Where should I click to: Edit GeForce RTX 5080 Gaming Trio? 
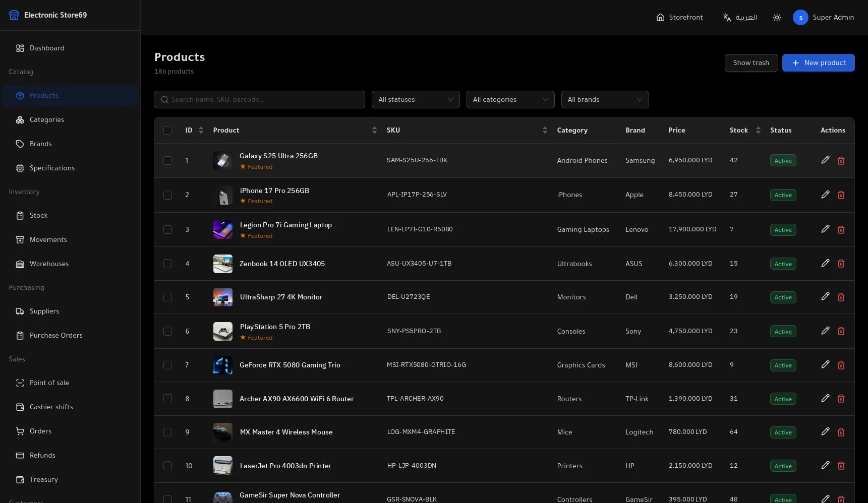pyautogui.click(x=825, y=364)
